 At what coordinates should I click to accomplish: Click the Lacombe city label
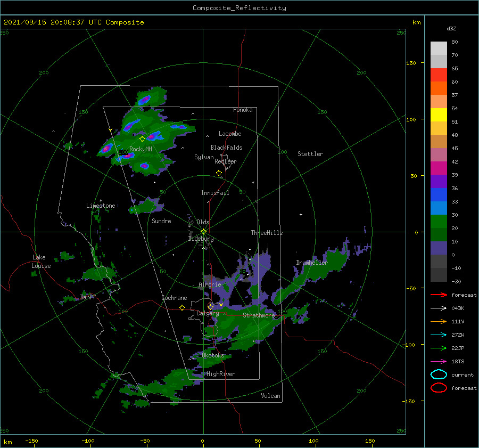230,134
